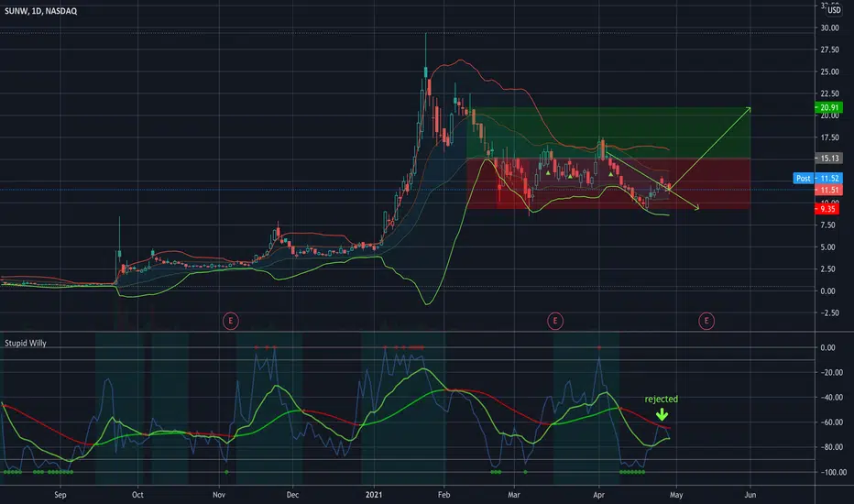
Task: Click the green 20.91 target price label
Action: pos(828,107)
